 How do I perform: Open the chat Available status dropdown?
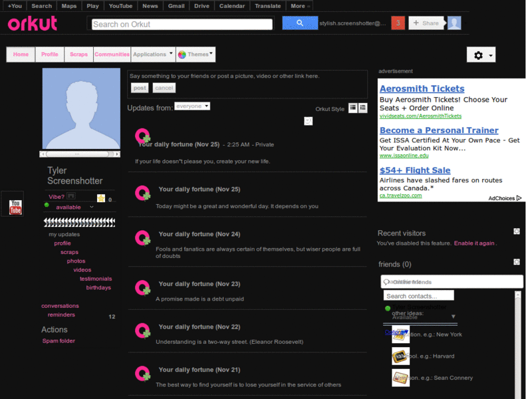(454, 317)
